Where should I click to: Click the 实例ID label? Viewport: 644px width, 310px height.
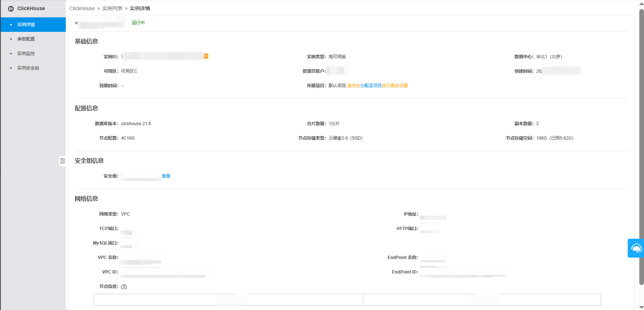[111, 57]
